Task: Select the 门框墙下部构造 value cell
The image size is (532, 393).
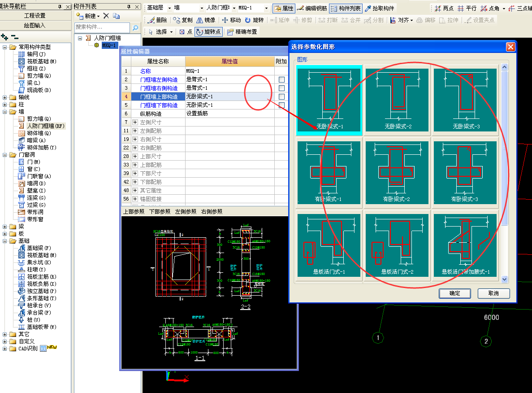Action: [229, 105]
